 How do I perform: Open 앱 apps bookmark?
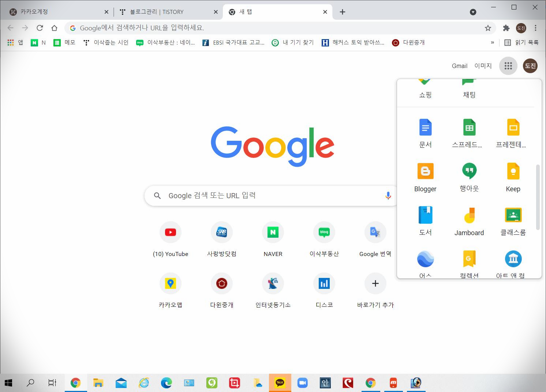point(15,42)
